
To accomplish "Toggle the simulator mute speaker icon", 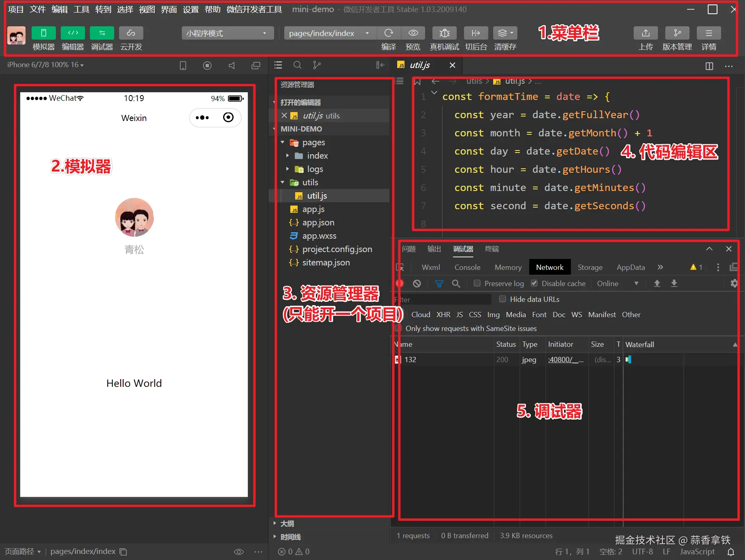I will click(232, 66).
